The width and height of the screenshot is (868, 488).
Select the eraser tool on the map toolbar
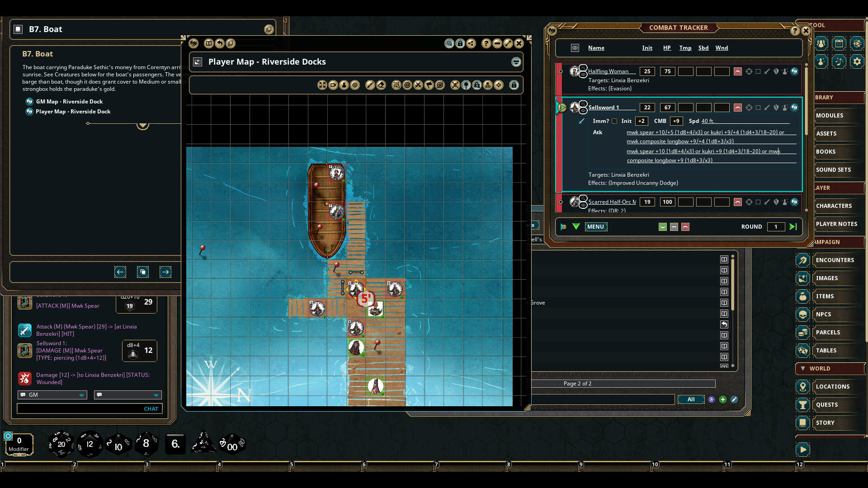point(381,85)
